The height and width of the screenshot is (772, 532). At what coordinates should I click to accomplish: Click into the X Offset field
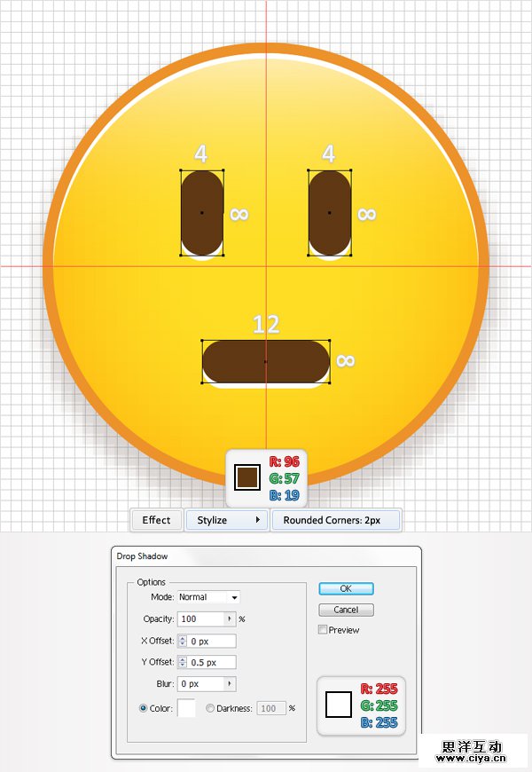pyautogui.click(x=212, y=641)
